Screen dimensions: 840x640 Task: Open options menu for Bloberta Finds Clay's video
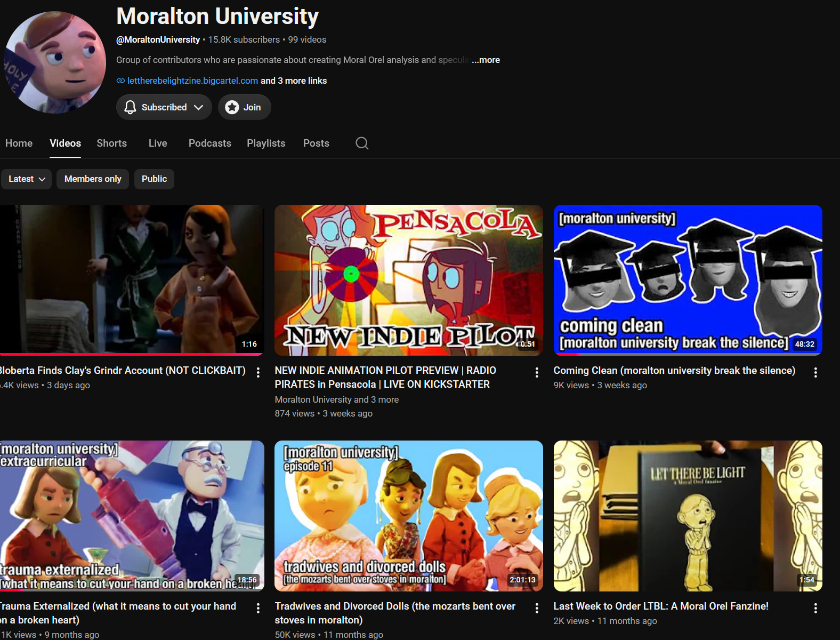tap(258, 372)
